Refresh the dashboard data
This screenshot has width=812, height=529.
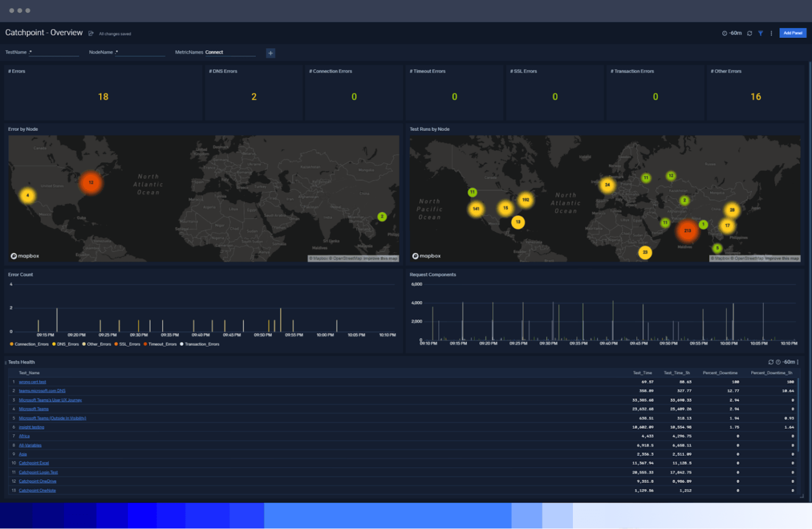click(750, 33)
